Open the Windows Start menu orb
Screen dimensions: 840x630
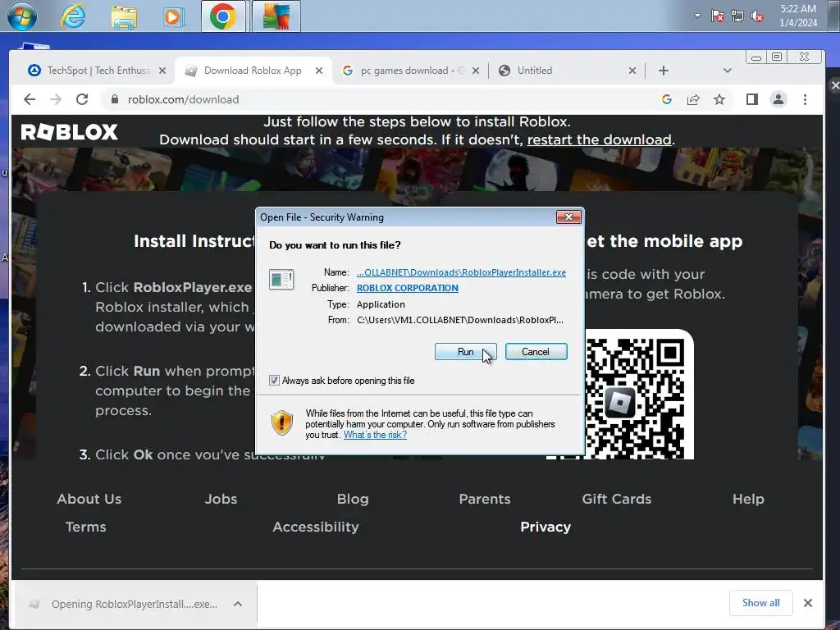22,16
